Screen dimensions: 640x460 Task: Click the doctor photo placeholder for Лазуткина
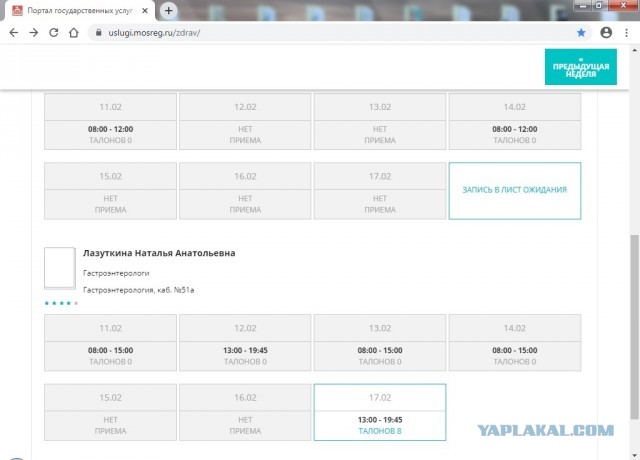coord(60,268)
